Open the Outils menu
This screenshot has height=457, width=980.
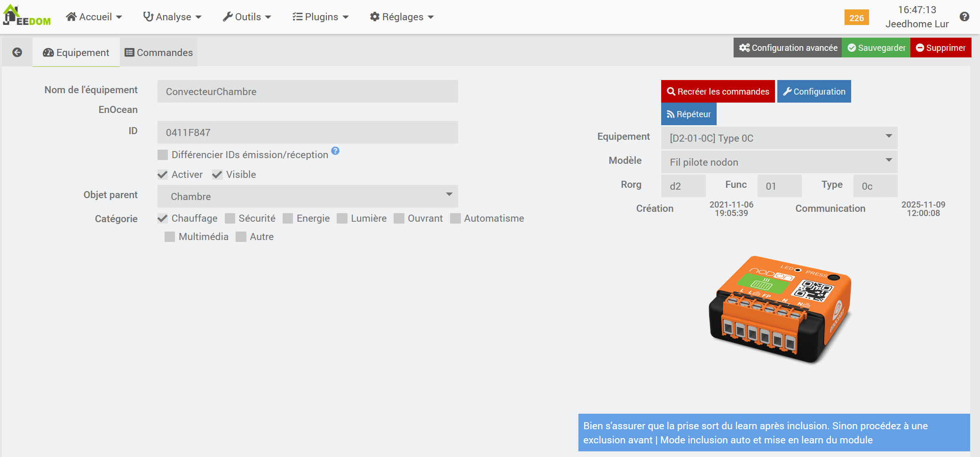(x=247, y=17)
